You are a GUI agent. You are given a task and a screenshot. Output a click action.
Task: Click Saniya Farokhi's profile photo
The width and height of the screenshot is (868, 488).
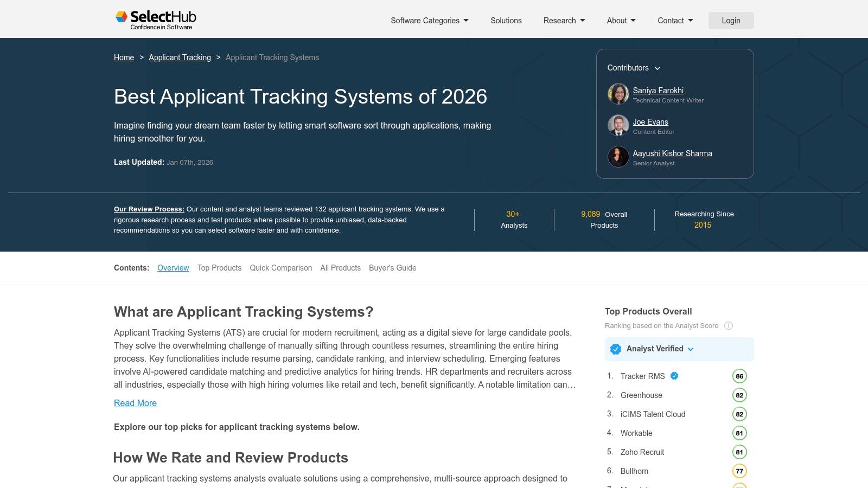click(618, 93)
